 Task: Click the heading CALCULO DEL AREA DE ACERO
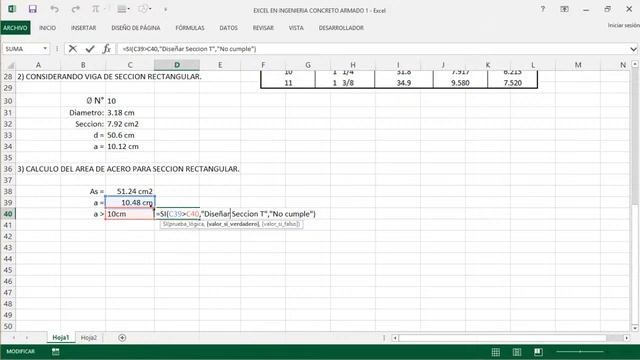pyautogui.click(x=128, y=169)
